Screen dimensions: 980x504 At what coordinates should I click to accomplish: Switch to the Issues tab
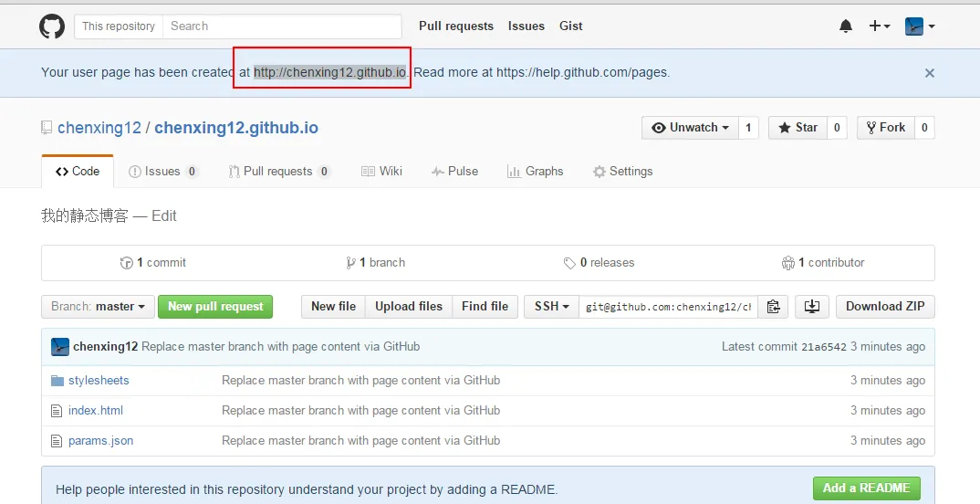click(x=162, y=172)
